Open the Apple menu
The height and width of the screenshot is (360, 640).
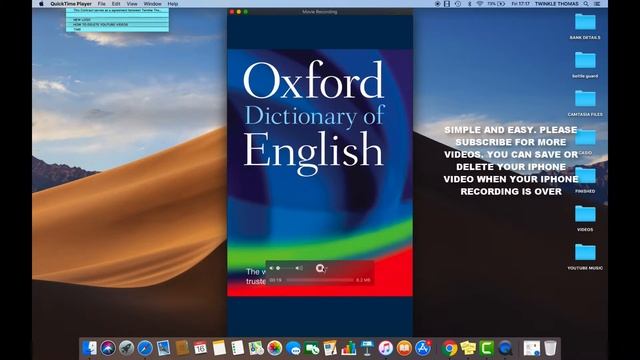pos(41,4)
